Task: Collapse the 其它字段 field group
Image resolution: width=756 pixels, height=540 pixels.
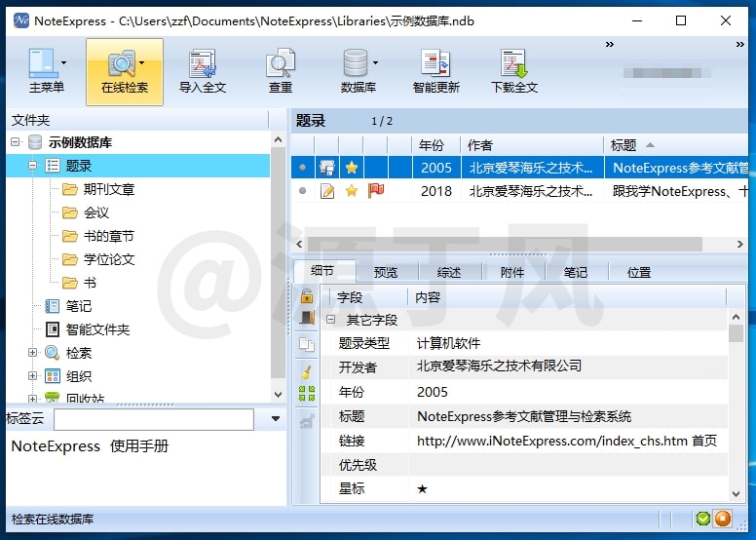Action: click(331, 319)
